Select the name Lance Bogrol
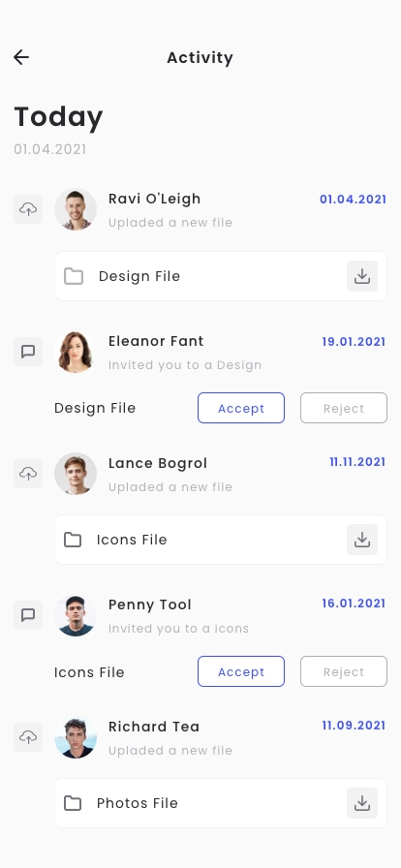 pyautogui.click(x=158, y=463)
